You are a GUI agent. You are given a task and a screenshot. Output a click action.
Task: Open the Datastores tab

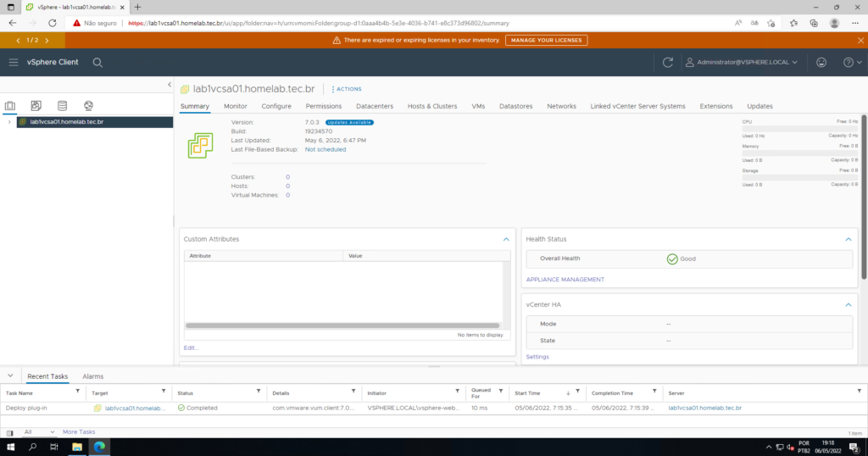click(516, 106)
